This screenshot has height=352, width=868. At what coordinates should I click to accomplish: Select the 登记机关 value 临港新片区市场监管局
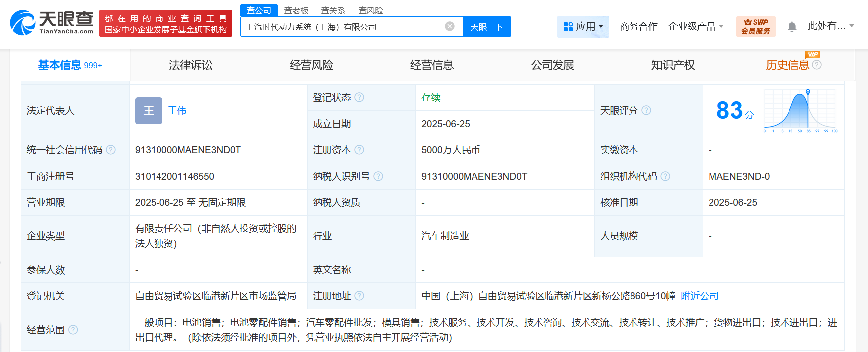pyautogui.click(x=216, y=296)
